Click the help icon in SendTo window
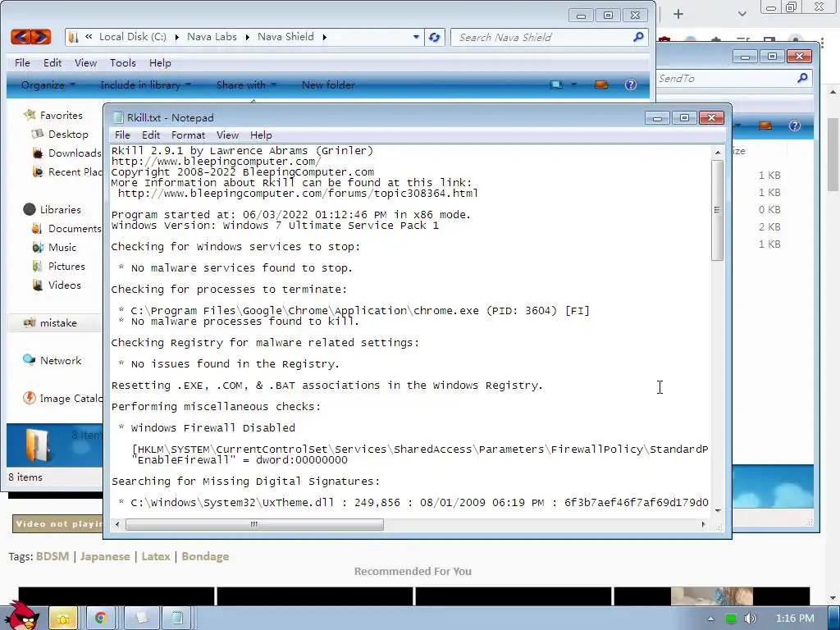Viewport: 840px width, 630px height. [x=794, y=126]
